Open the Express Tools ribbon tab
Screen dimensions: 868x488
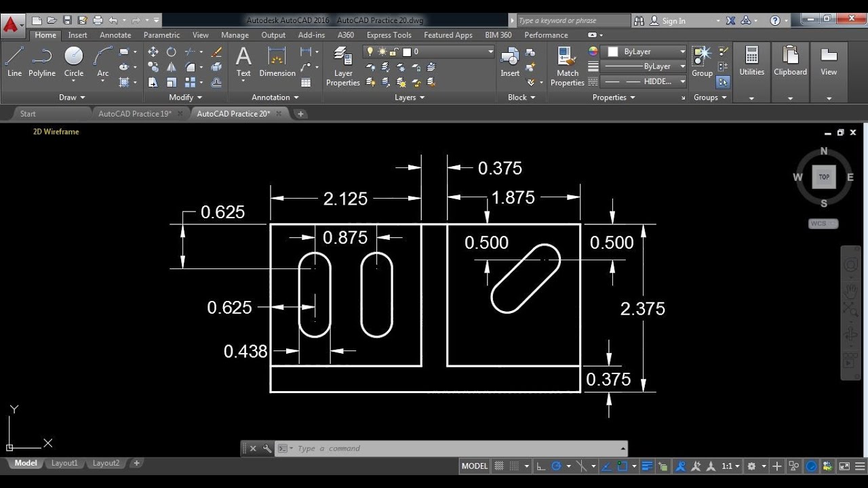pyautogui.click(x=389, y=35)
